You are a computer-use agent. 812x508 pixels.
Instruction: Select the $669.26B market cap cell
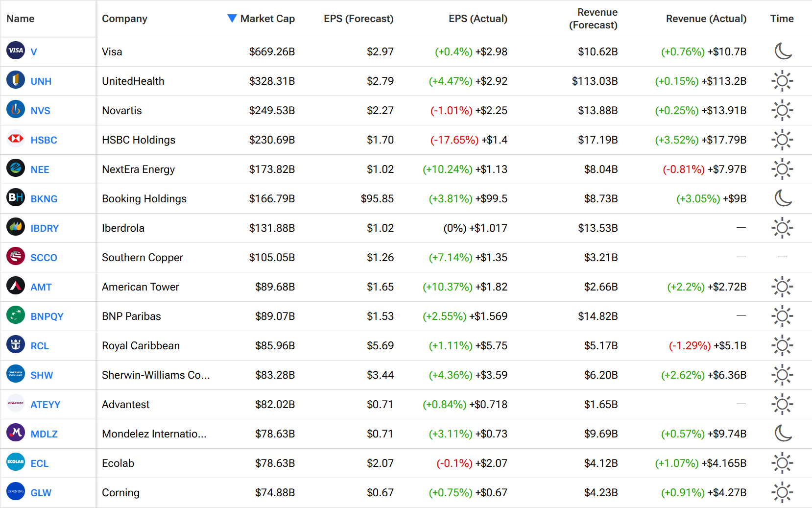click(272, 52)
